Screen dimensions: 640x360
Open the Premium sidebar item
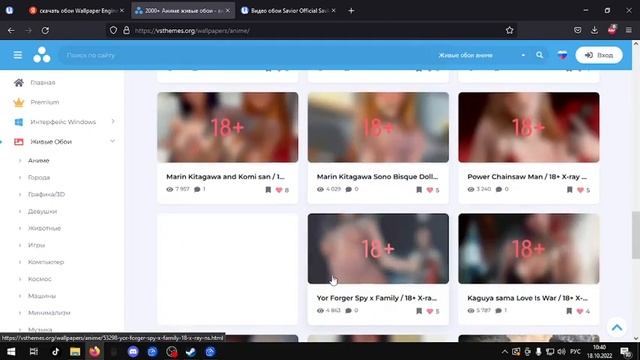(x=44, y=102)
